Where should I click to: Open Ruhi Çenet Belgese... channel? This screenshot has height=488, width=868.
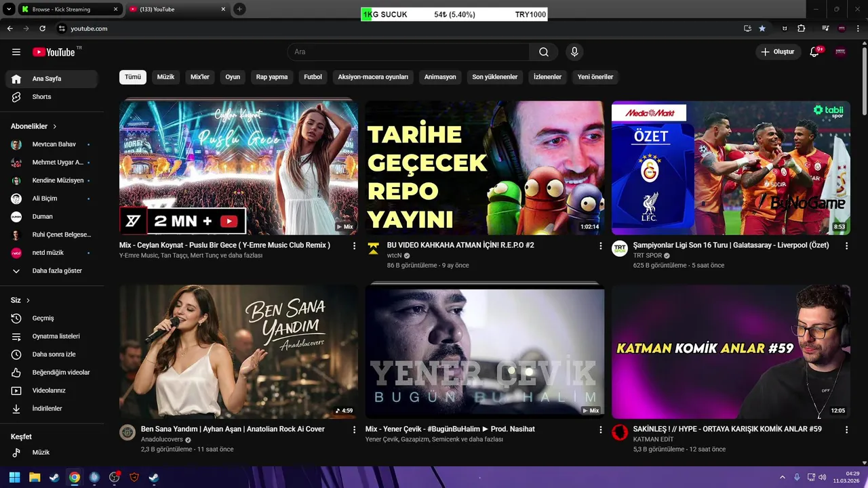(x=52, y=235)
